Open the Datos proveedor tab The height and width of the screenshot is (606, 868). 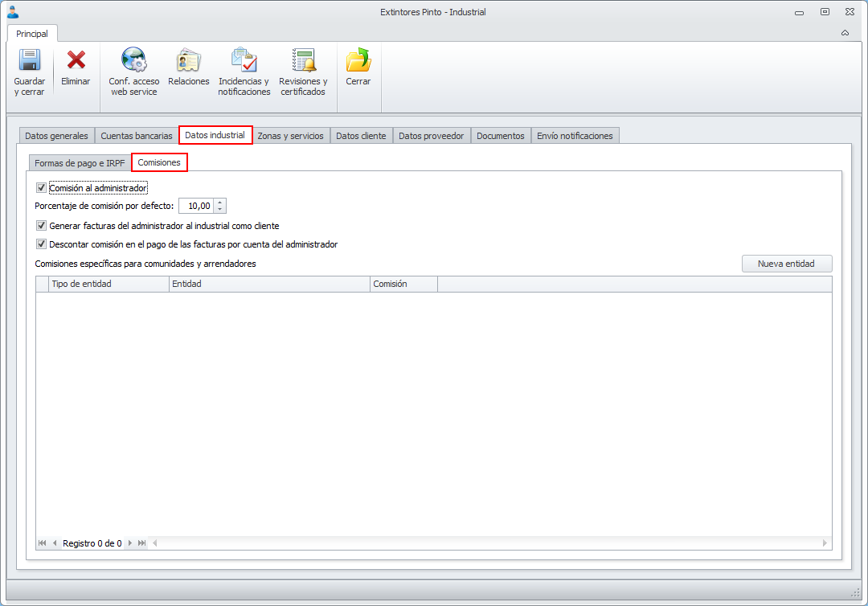(432, 136)
